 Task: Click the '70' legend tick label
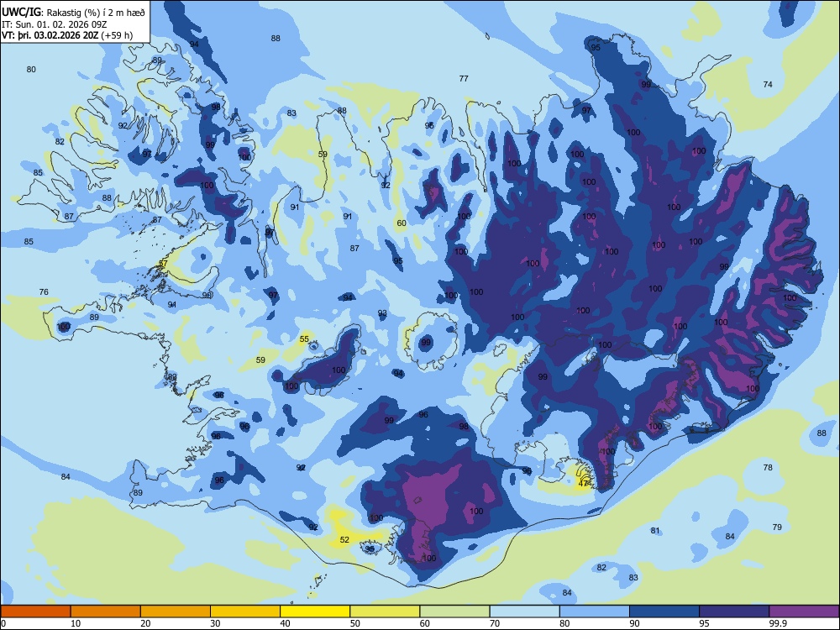(495, 623)
